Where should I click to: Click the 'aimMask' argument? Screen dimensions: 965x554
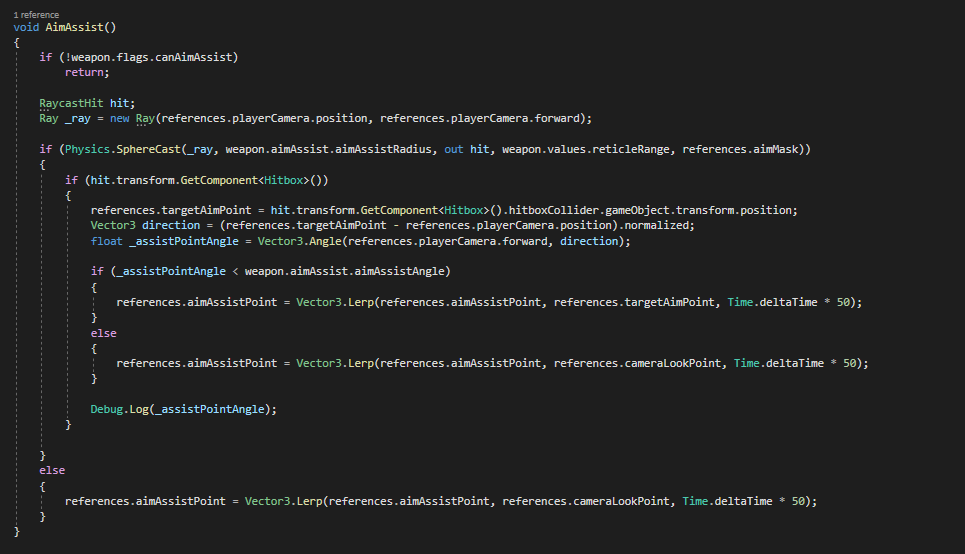pos(775,149)
